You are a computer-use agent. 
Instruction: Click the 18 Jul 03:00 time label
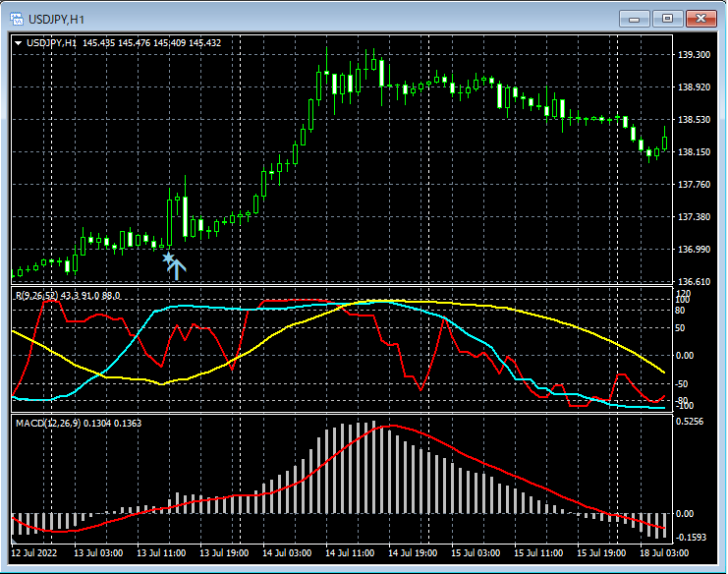[x=663, y=553]
